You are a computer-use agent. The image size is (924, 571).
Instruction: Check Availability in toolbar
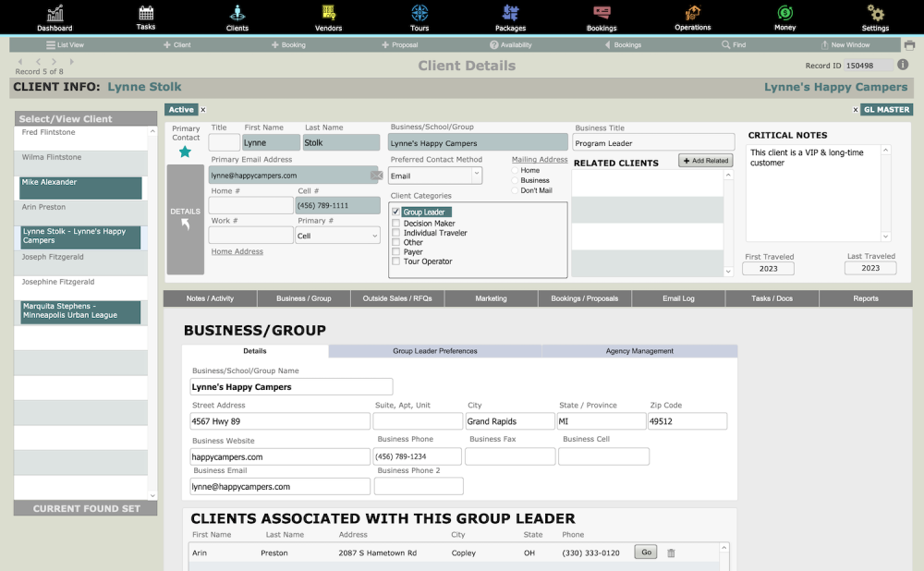pyautogui.click(x=510, y=44)
